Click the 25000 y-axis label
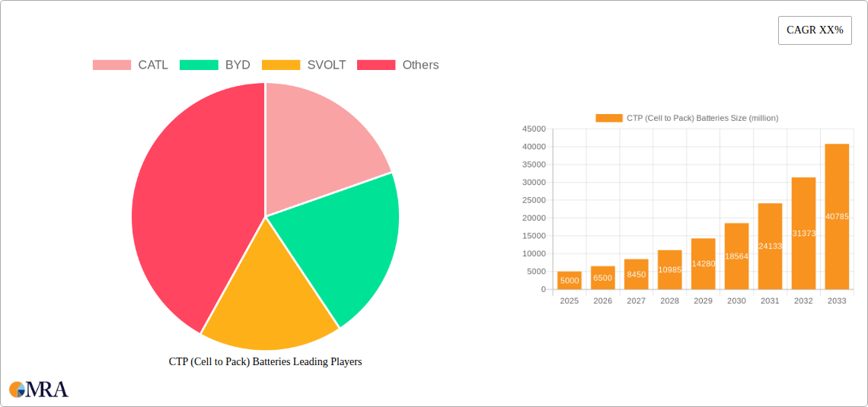 point(535,200)
